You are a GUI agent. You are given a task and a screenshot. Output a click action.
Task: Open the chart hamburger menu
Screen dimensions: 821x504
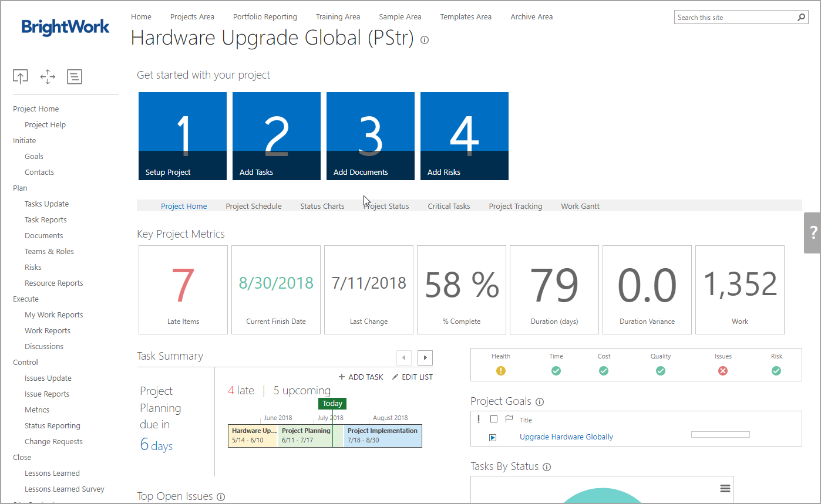coord(725,489)
